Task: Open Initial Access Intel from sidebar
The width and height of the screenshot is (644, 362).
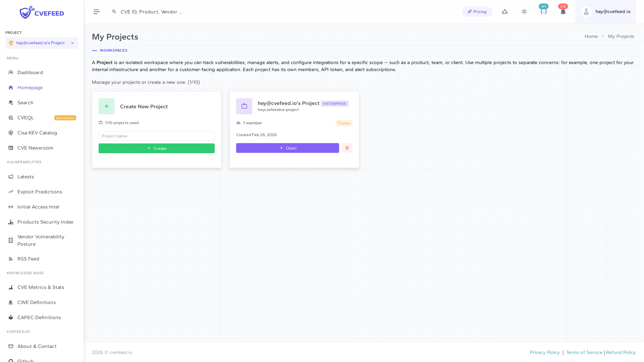Action: click(x=38, y=207)
